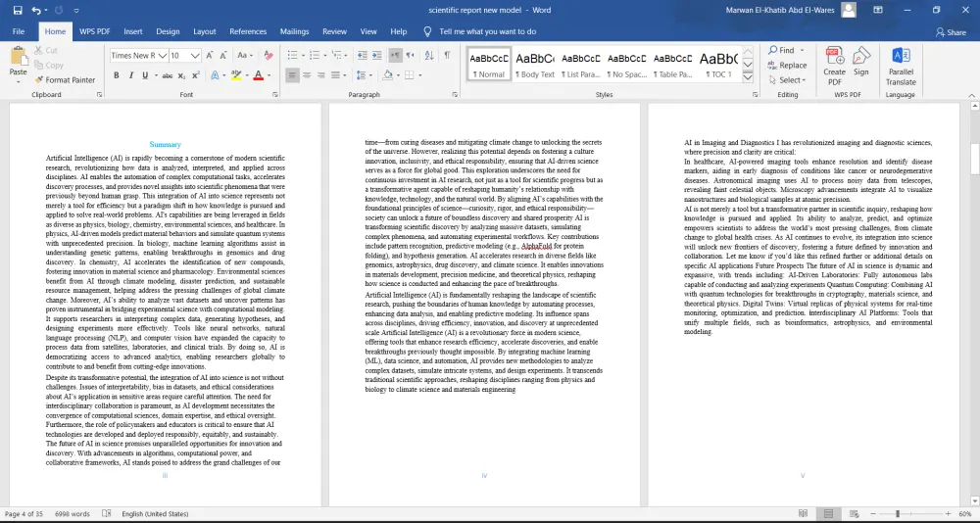
Task: Click the Center alignment icon
Action: 306,75
